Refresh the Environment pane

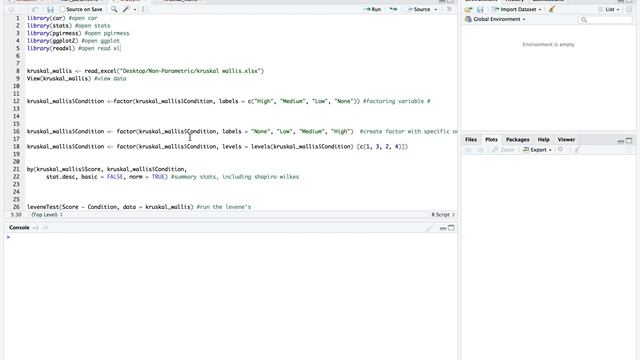pos(629,9)
